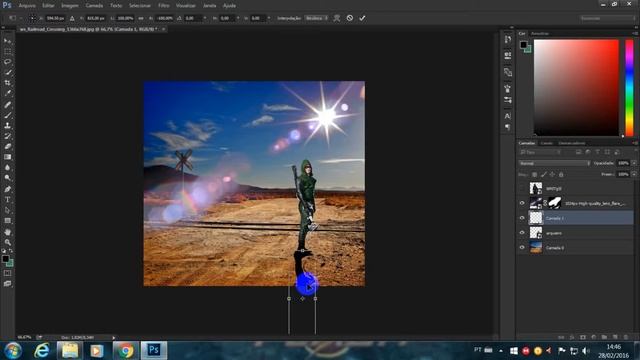Image resolution: width=640 pixels, height=360 pixels.
Task: Toggle Quick Mask mode icon
Action: coord(7,273)
